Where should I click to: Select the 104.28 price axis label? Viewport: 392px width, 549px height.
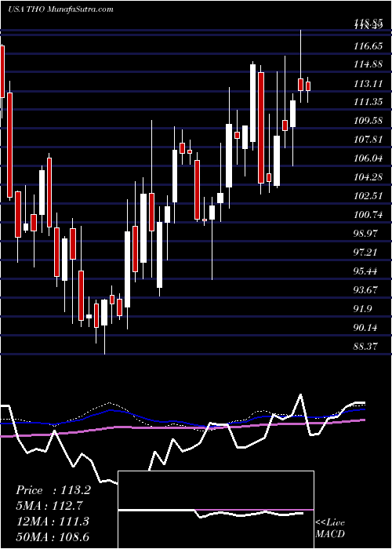(x=368, y=177)
